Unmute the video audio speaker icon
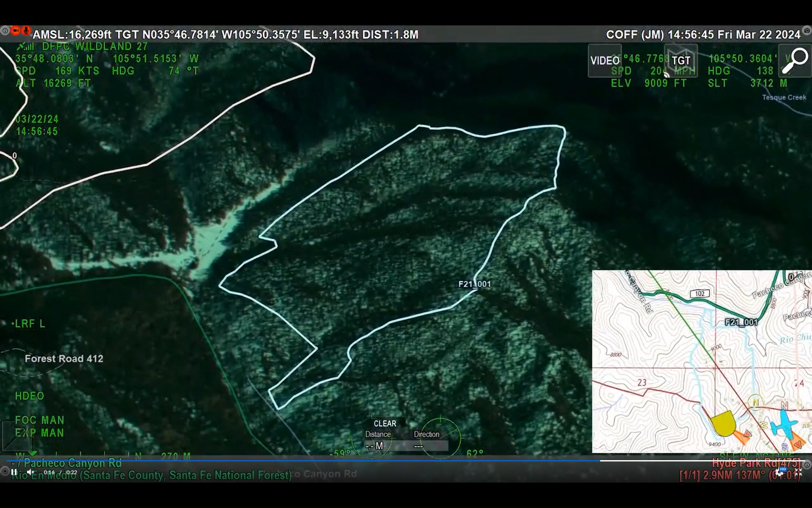Screen dimensions: 812x508 pos(30,472)
